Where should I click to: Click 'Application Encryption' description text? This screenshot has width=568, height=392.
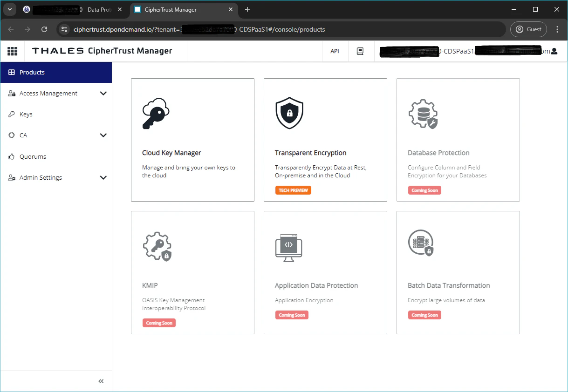[304, 300]
